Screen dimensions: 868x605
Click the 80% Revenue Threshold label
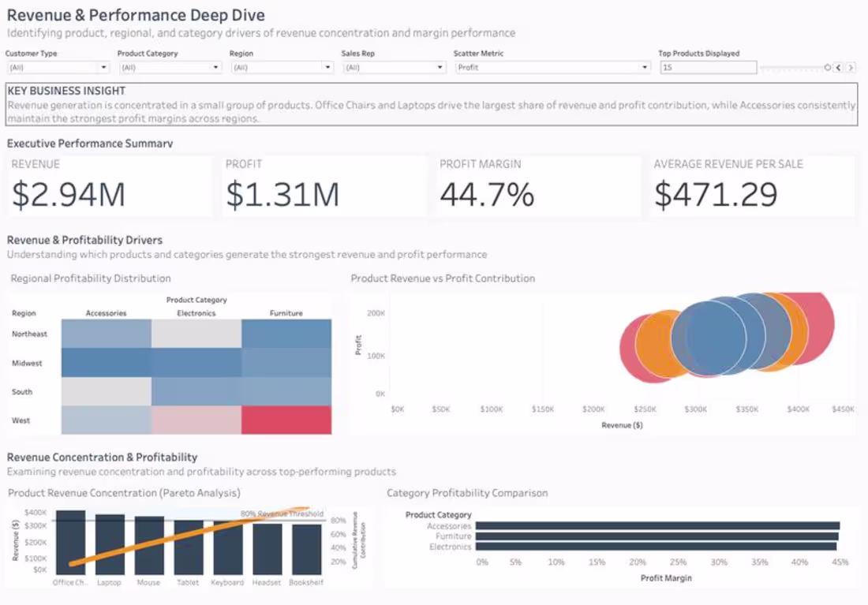pyautogui.click(x=282, y=514)
